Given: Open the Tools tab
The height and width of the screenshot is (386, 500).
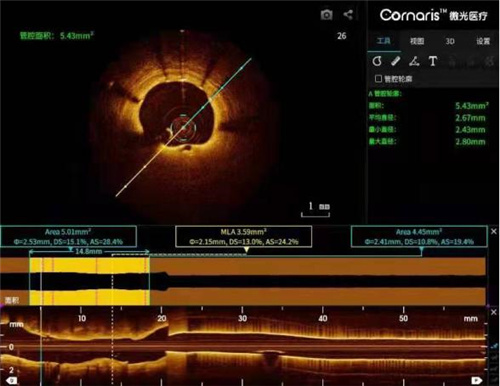Looking at the screenshot, I should pyautogui.click(x=384, y=41).
